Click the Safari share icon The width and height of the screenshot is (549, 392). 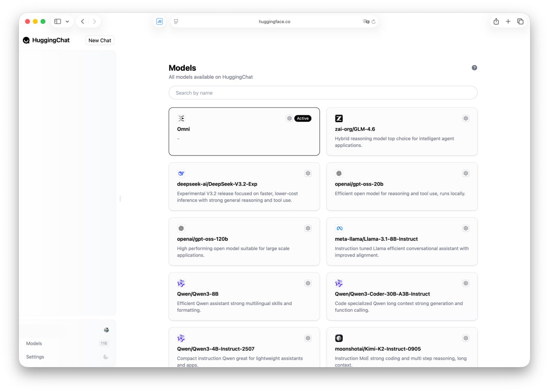496,21
